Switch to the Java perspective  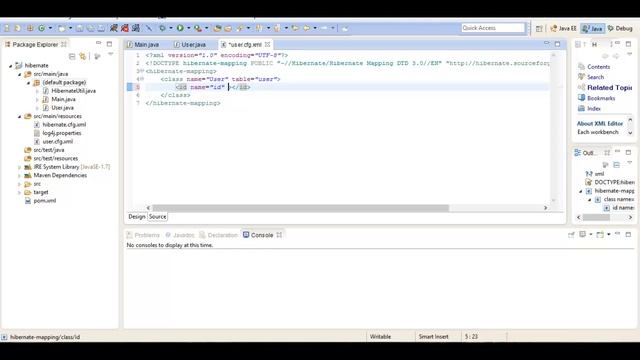pos(593,28)
